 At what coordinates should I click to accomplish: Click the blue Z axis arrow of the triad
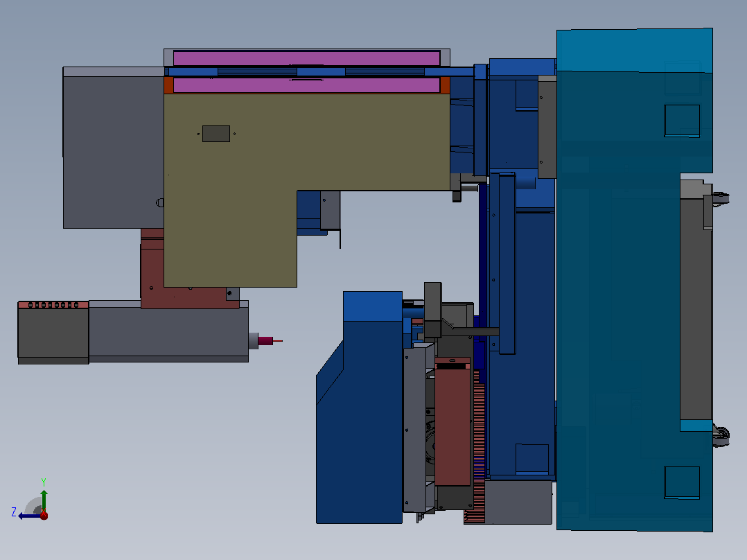tap(28, 516)
